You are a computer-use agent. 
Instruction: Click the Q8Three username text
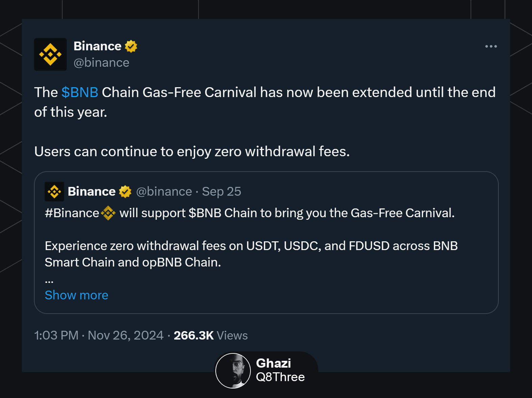coord(280,377)
